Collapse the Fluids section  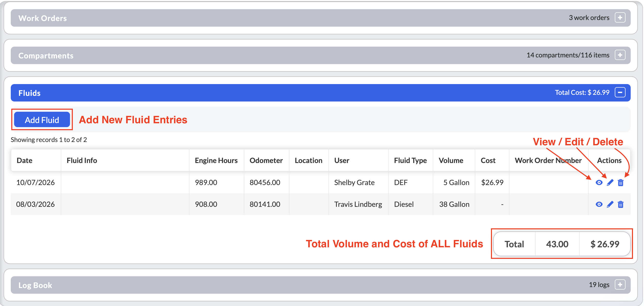(620, 93)
